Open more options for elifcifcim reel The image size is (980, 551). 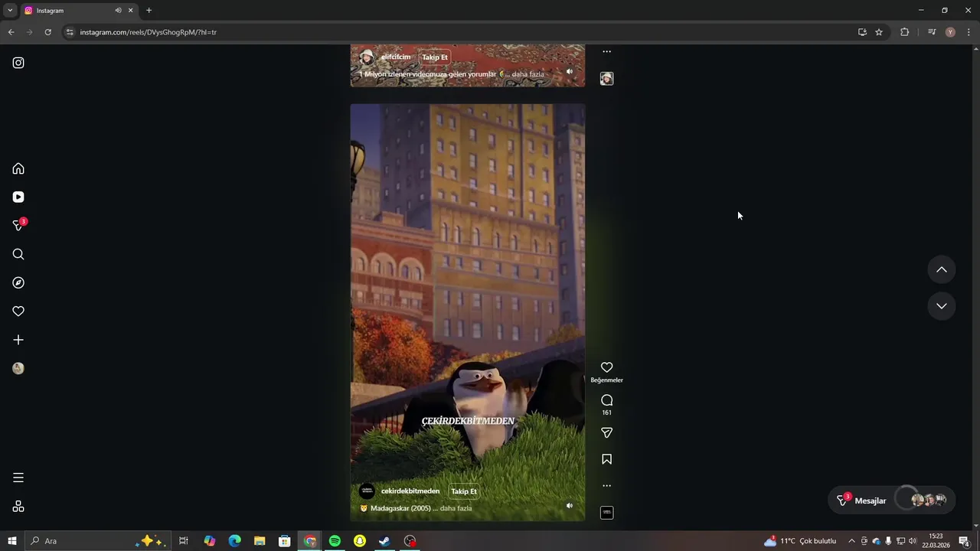point(606,52)
